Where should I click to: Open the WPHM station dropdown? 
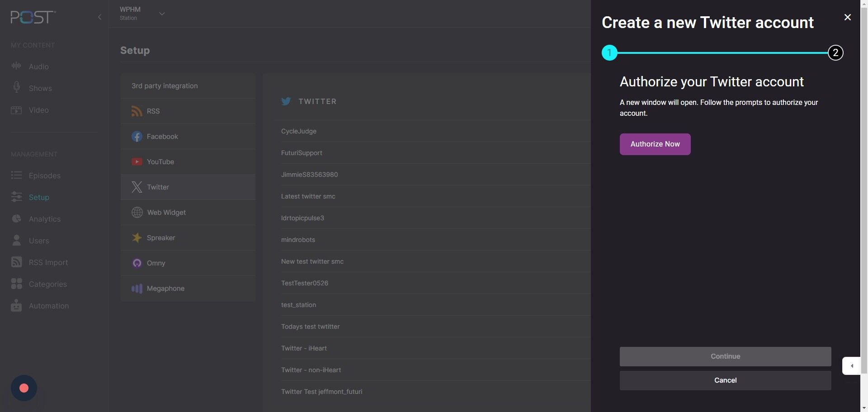coord(162,14)
